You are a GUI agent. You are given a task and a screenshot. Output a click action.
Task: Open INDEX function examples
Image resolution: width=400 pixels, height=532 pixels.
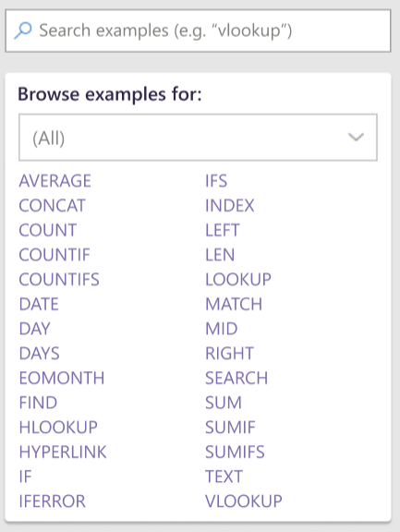tap(230, 206)
